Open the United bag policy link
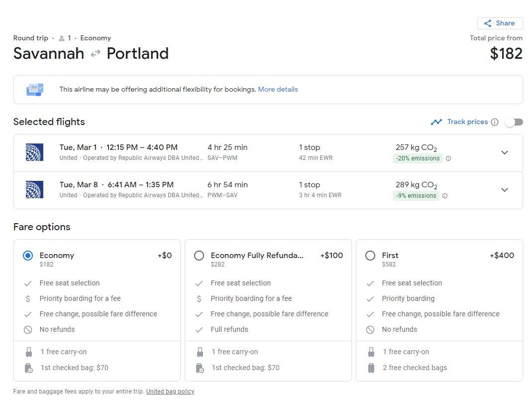The image size is (532, 404). [170, 392]
